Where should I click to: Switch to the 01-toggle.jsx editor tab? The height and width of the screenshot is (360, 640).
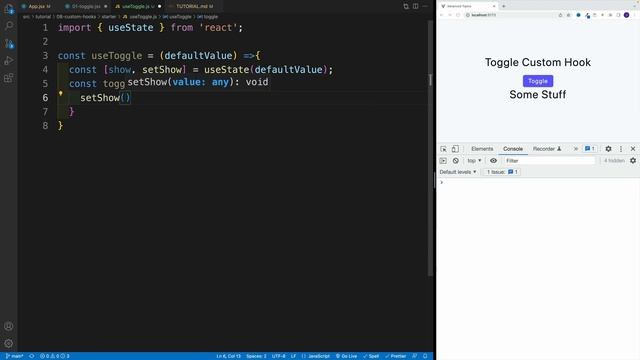click(86, 6)
